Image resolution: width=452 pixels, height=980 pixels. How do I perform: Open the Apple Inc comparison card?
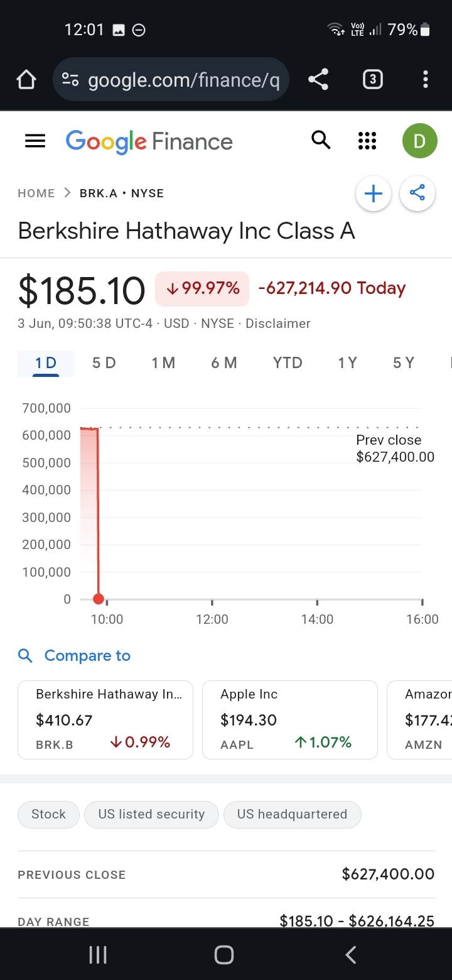coord(289,719)
